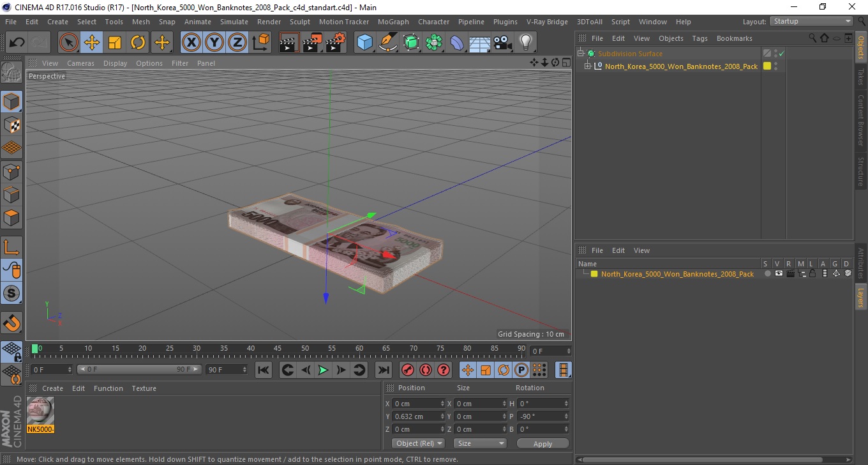Add an Array modeling object
Viewport: 868px width, 465px height.
(x=434, y=43)
